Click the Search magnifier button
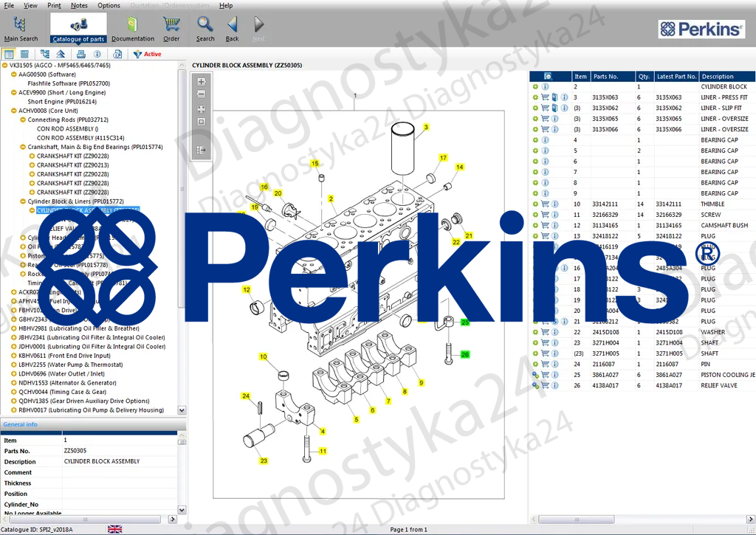The height and width of the screenshot is (535, 756). pyautogui.click(x=205, y=29)
